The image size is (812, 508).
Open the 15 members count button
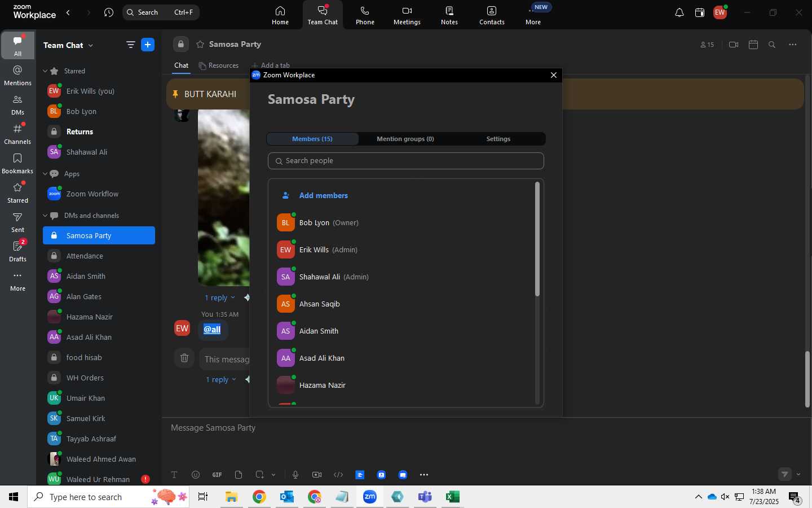click(707, 45)
